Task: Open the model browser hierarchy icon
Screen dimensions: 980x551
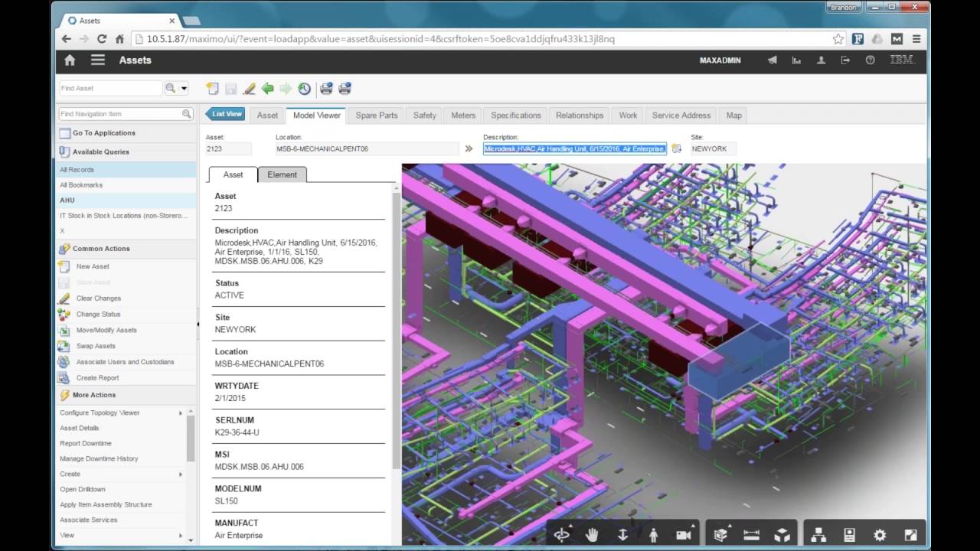Action: (818, 535)
